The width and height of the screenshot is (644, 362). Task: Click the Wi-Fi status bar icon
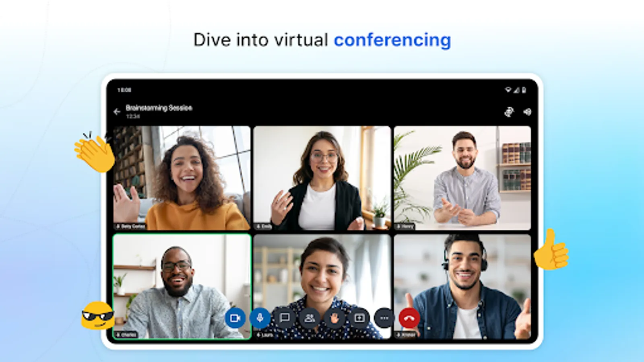pyautogui.click(x=508, y=90)
